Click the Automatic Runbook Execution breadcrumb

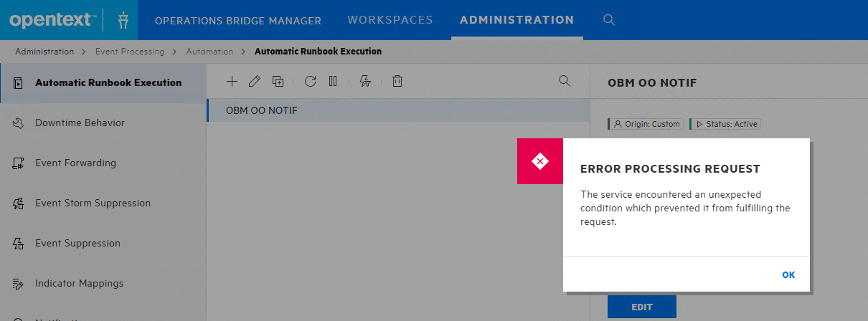318,52
